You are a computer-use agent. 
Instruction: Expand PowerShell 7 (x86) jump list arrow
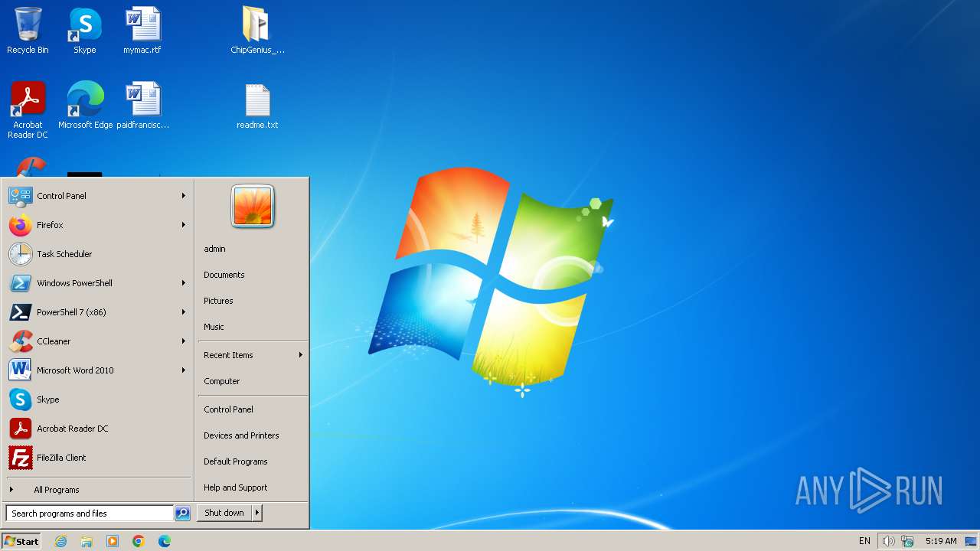pos(184,312)
